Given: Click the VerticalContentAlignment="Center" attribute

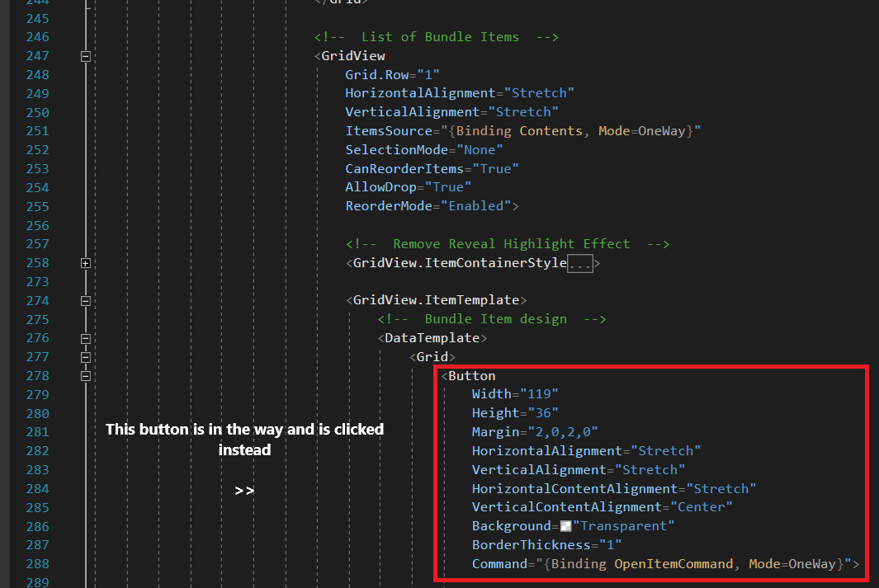Looking at the screenshot, I should pyautogui.click(x=602, y=507).
